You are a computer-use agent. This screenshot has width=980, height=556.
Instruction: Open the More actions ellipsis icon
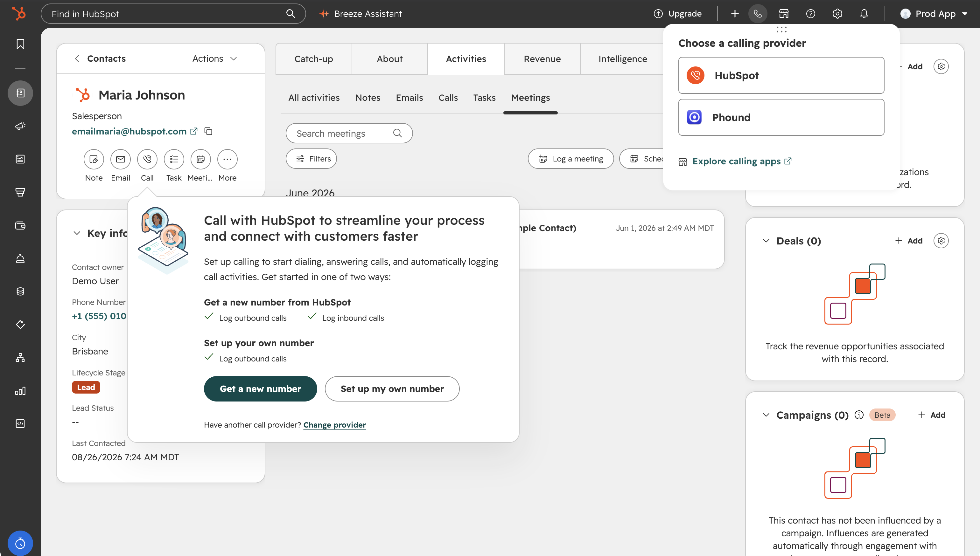(x=227, y=159)
